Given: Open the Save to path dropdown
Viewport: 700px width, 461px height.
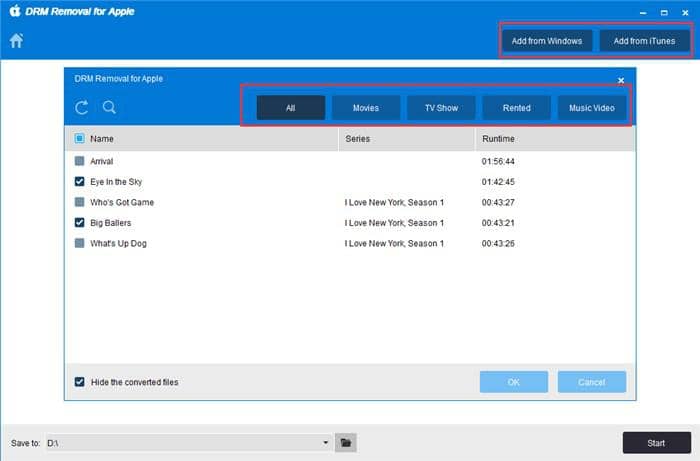Looking at the screenshot, I should coord(325,443).
